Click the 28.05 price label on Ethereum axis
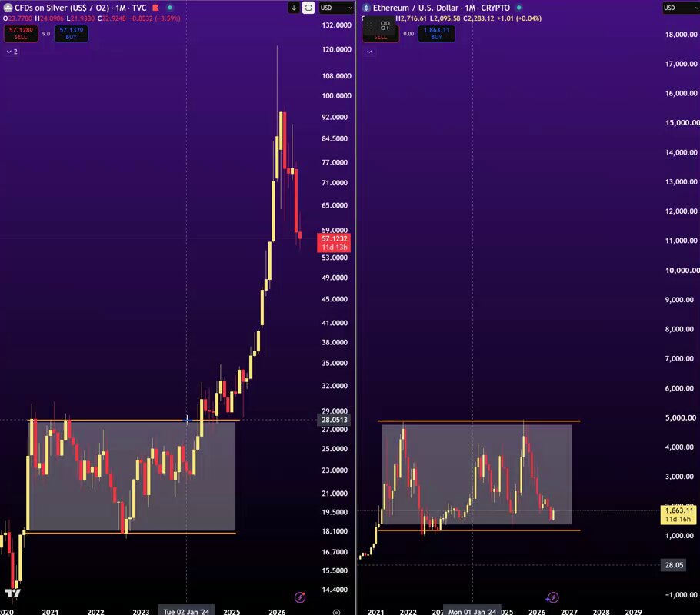Viewport: 700px width, 615px height. (x=674, y=565)
